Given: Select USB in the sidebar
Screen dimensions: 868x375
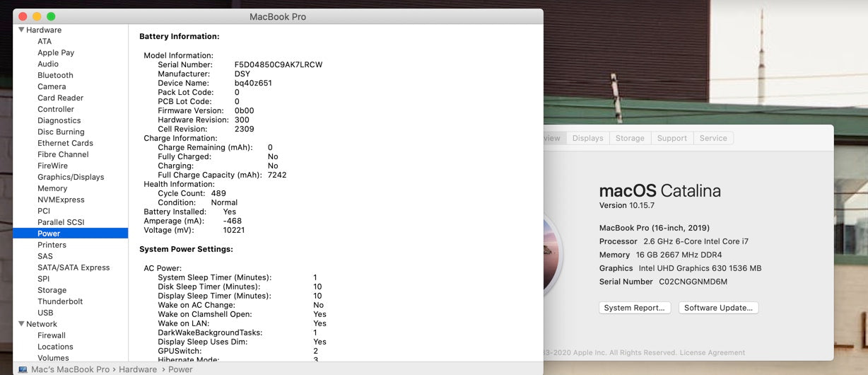Looking at the screenshot, I should [x=45, y=313].
